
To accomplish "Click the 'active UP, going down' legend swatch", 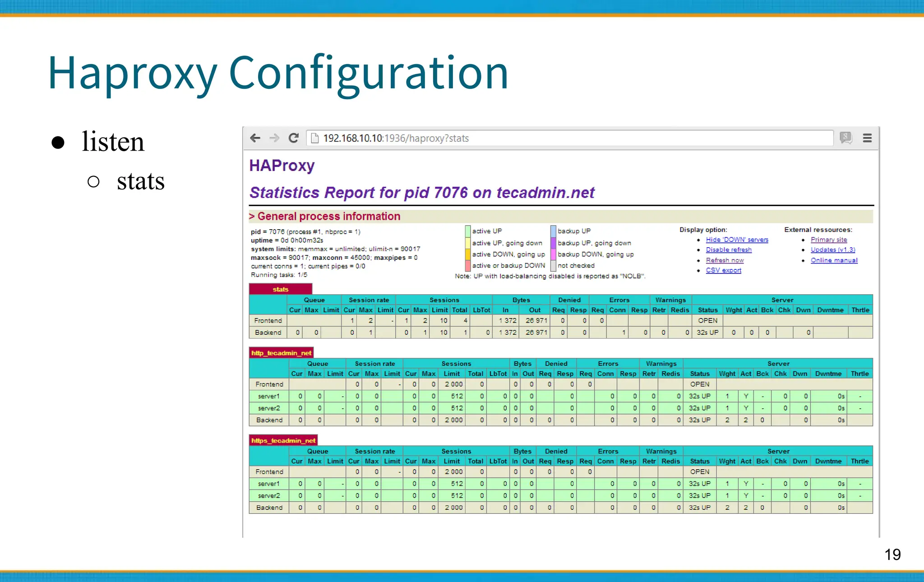I will tap(468, 243).
